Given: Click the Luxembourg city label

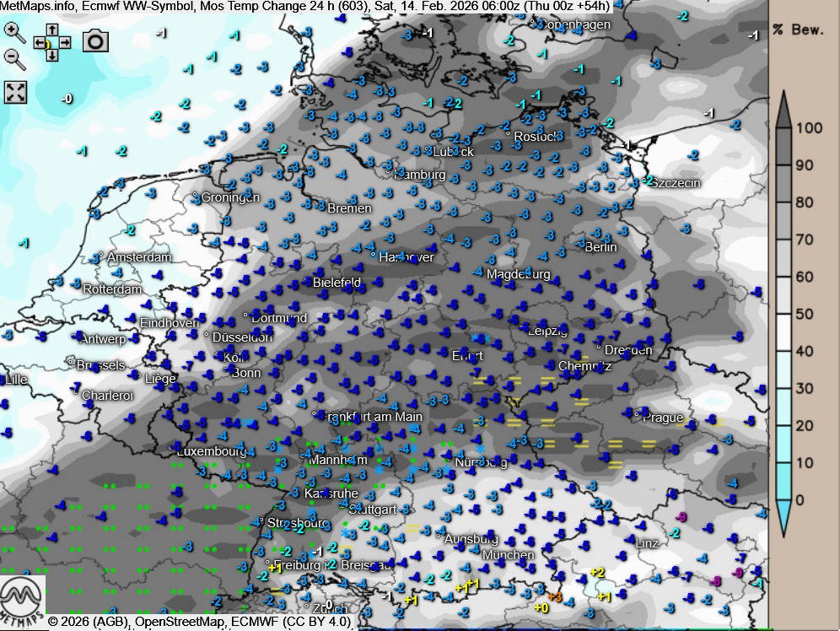Looking at the screenshot, I should click(211, 451).
